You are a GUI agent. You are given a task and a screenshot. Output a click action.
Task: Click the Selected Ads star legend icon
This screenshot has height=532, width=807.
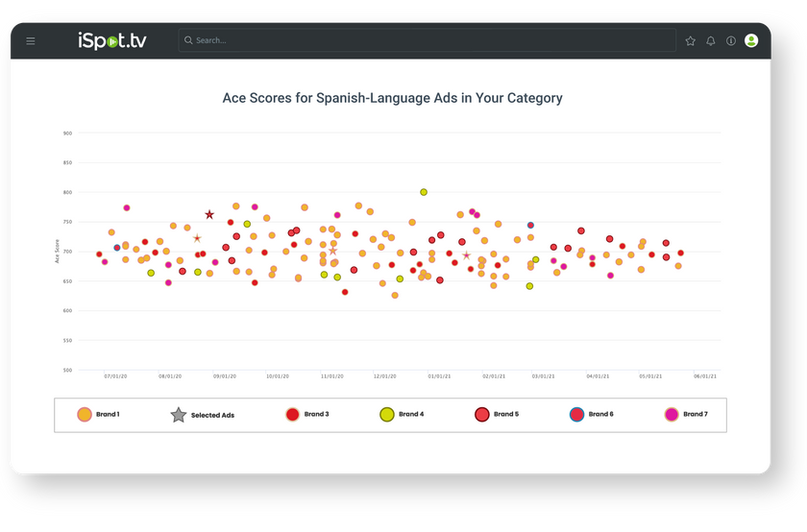pos(178,415)
